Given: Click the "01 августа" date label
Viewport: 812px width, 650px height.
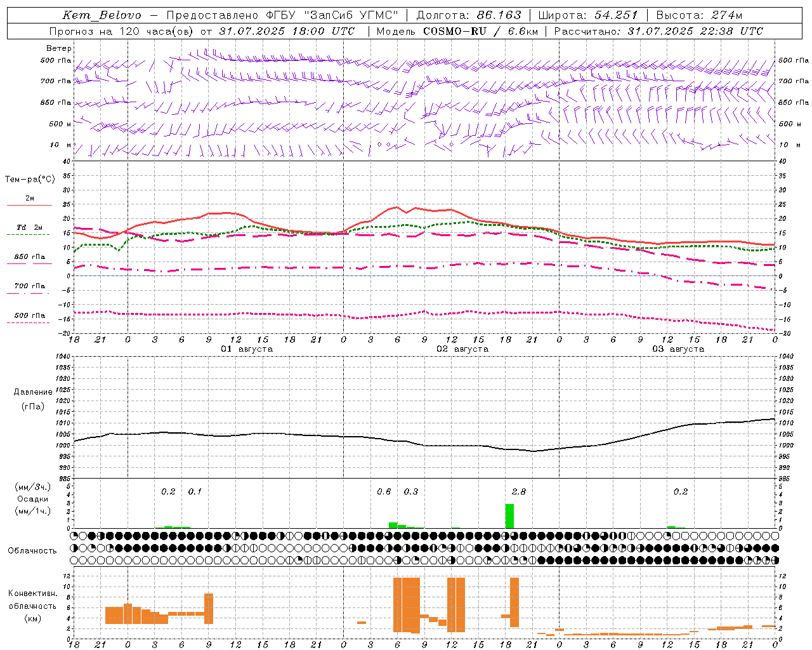Looking at the screenshot, I should (247, 349).
